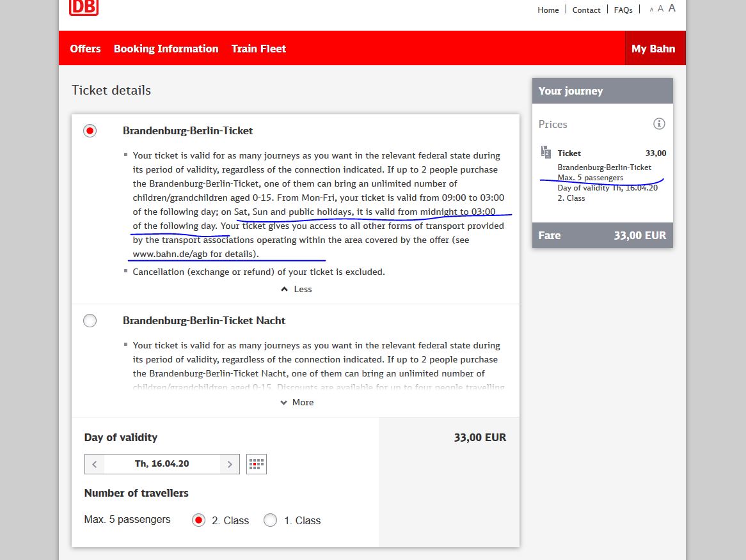Open the Offers menu

pos(85,49)
